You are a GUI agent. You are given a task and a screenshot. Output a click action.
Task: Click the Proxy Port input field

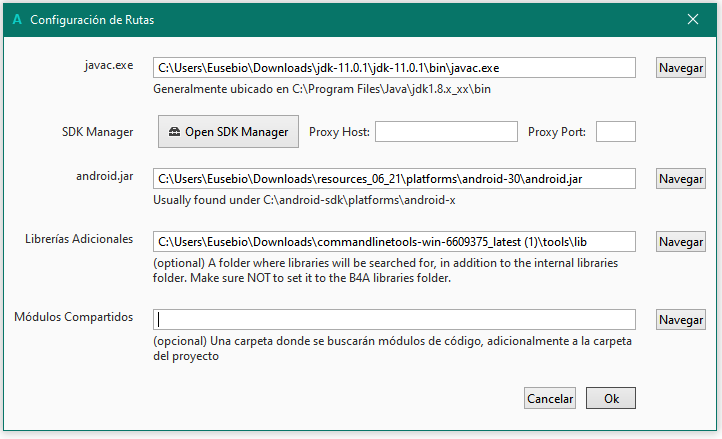pyautogui.click(x=616, y=132)
